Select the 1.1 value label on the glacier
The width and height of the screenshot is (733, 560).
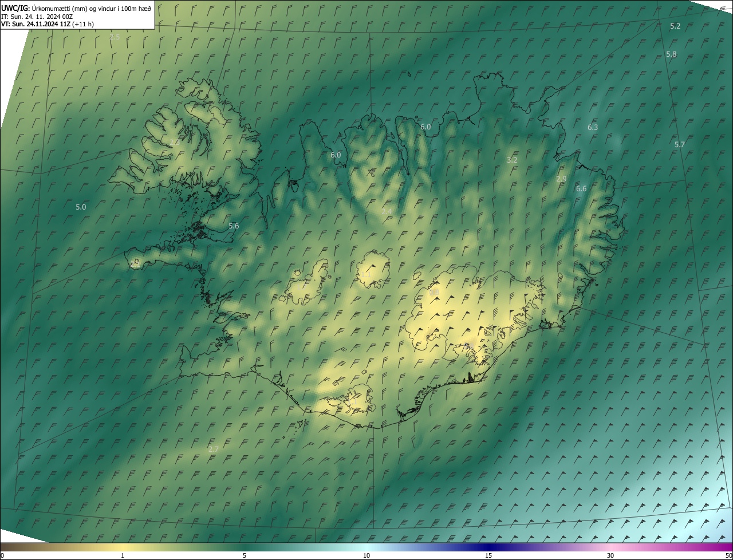[366, 275]
